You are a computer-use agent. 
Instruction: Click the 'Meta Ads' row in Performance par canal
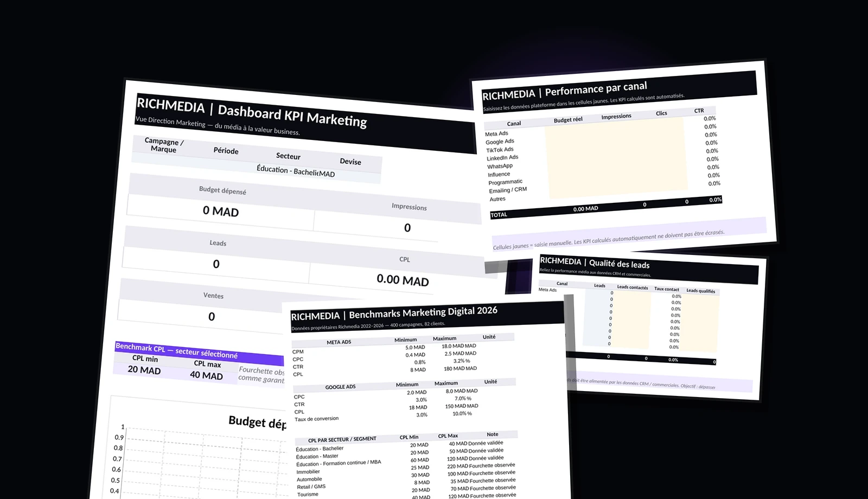click(496, 133)
